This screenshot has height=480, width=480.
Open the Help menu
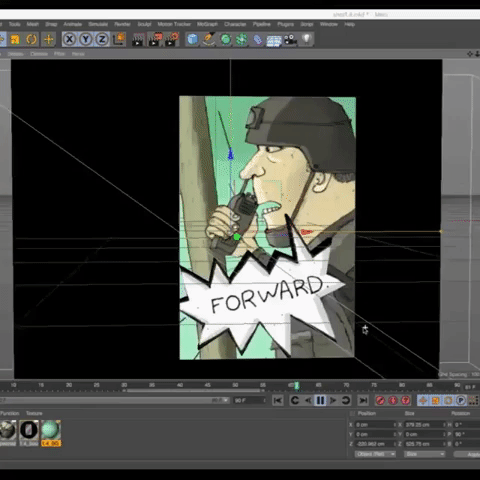click(x=349, y=24)
